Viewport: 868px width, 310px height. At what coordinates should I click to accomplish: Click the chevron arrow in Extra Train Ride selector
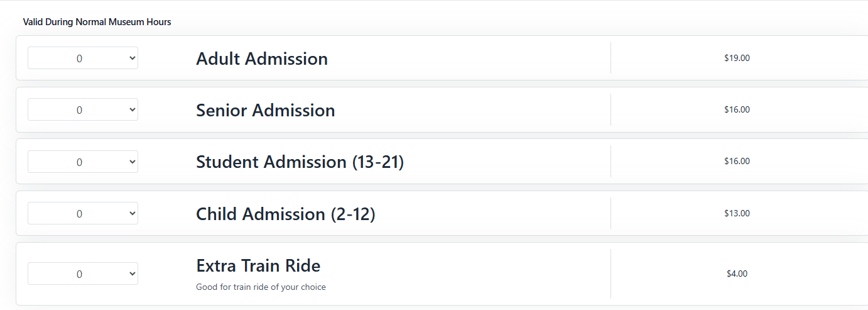tap(132, 274)
